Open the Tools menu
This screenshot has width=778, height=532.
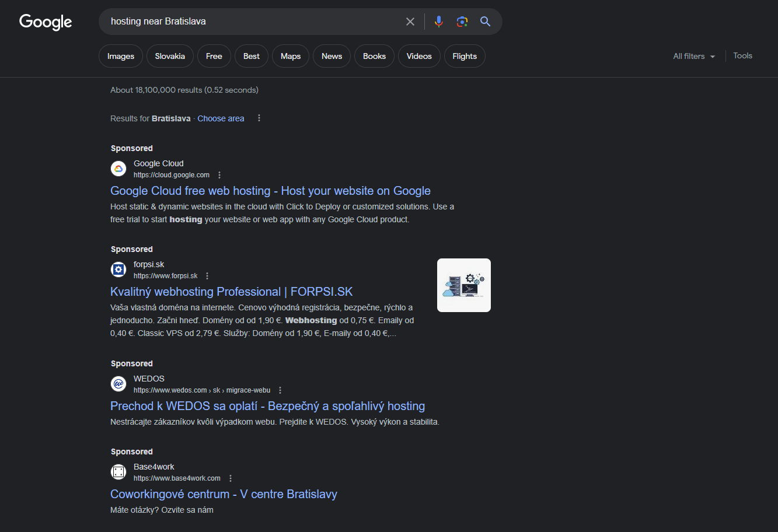[742, 56]
